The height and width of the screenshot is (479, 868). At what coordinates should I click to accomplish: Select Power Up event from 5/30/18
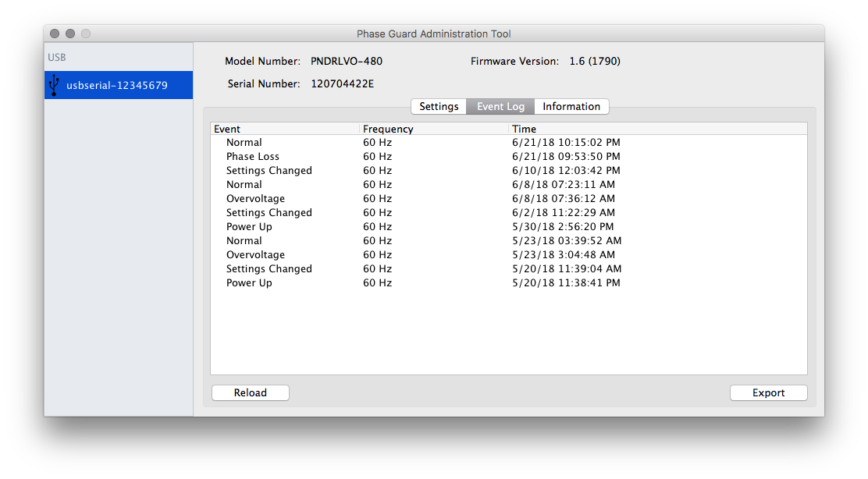click(x=509, y=227)
